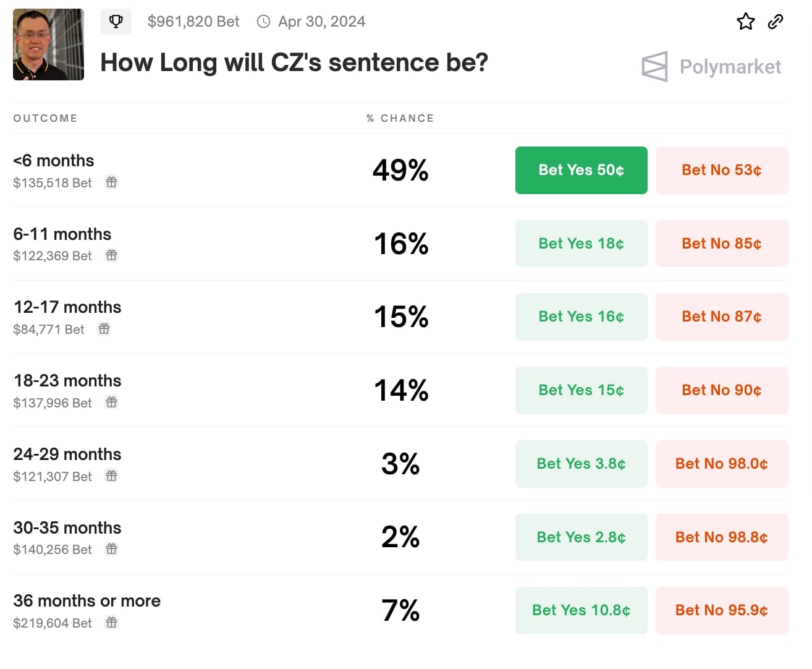
Task: Click the % CHANCE column header
Action: tap(400, 118)
